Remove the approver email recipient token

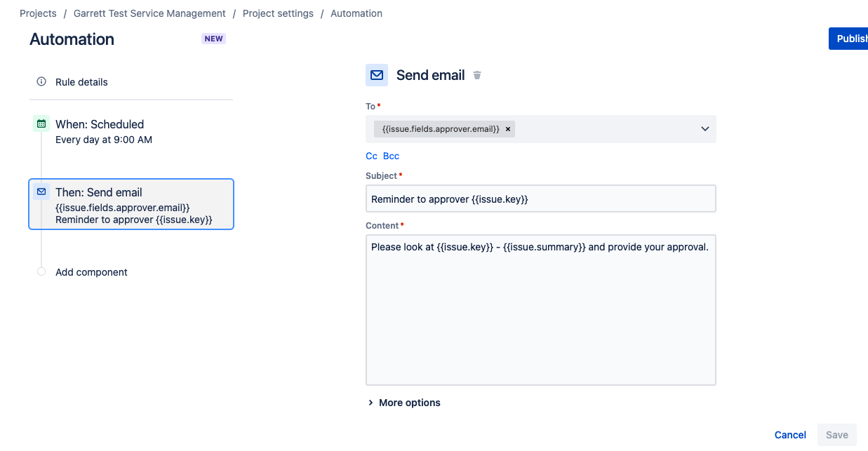point(507,128)
